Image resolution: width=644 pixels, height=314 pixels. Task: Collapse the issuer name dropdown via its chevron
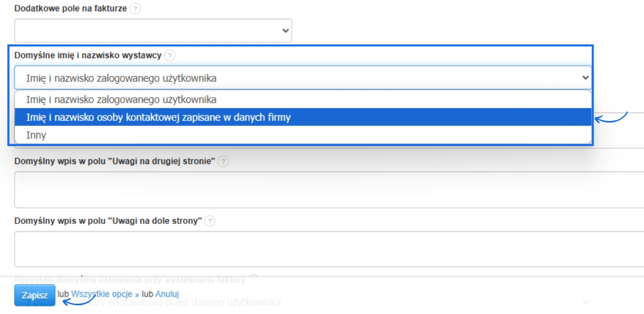coord(585,77)
